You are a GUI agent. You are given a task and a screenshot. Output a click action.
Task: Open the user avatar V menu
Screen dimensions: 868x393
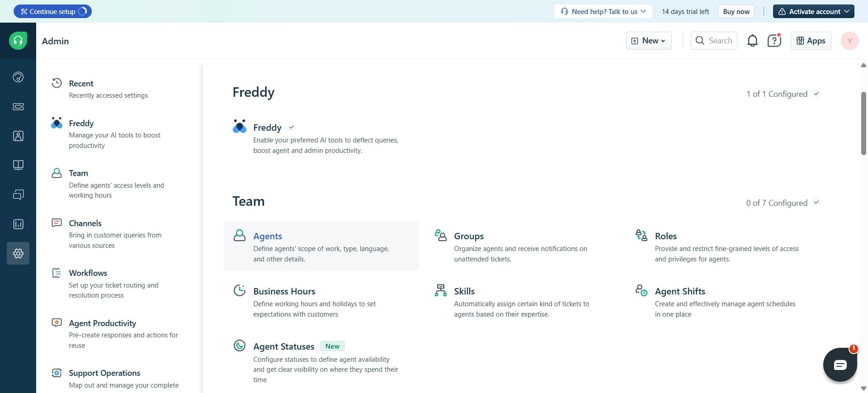[x=849, y=41]
